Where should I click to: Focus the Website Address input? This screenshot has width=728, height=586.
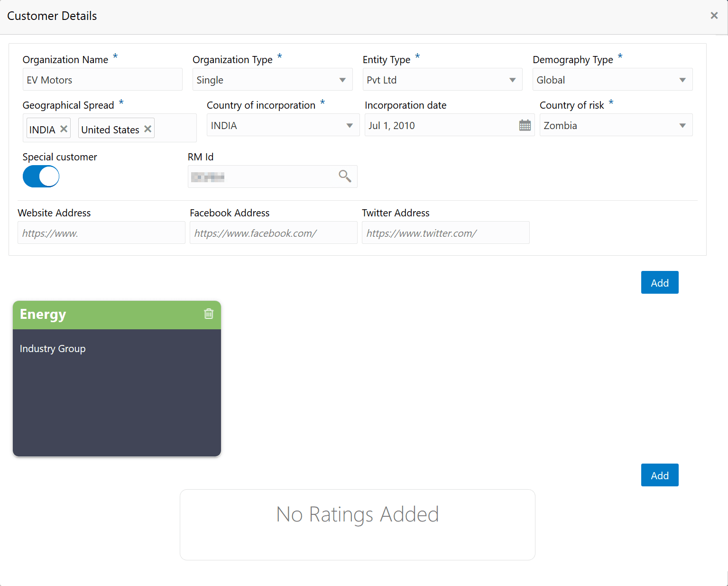click(x=101, y=233)
